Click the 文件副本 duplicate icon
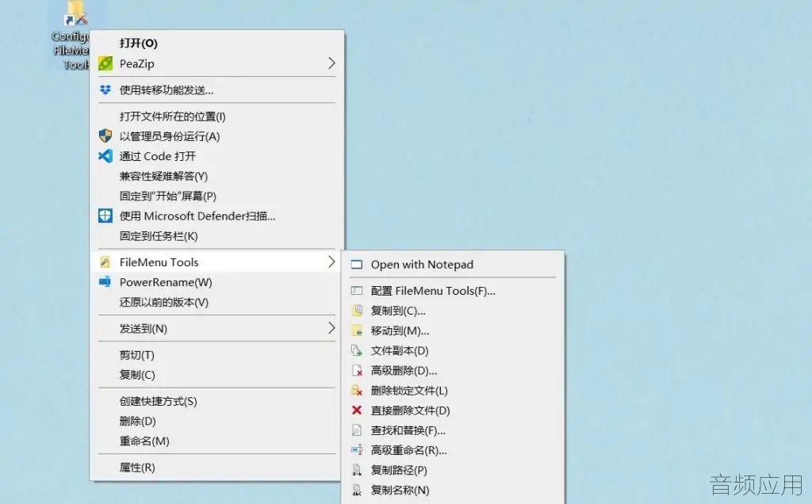This screenshot has height=504, width=812. [357, 351]
